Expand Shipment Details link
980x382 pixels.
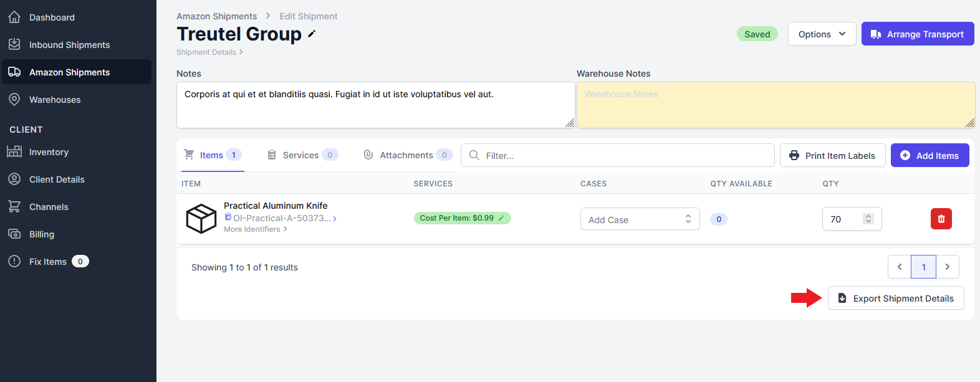point(209,52)
